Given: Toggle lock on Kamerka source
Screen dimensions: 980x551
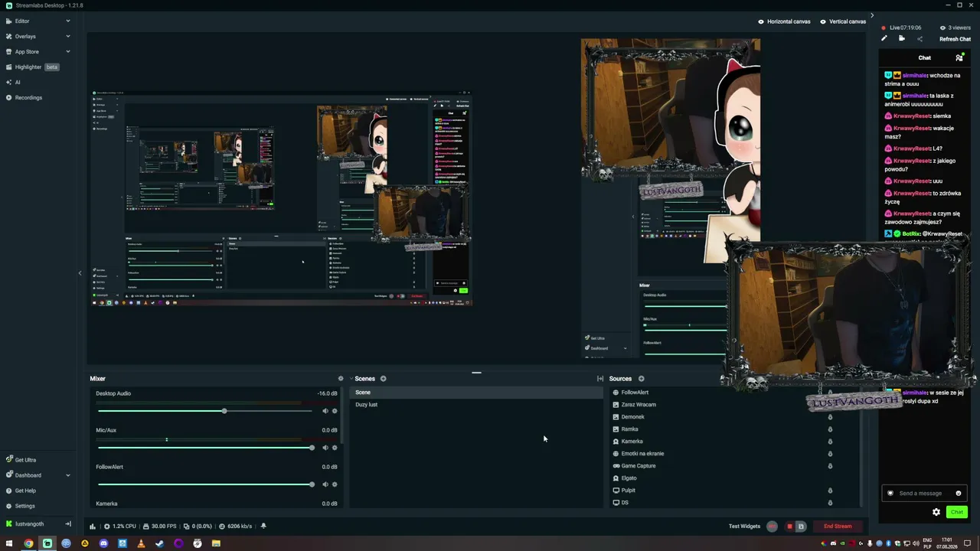Looking at the screenshot, I should [x=830, y=442].
